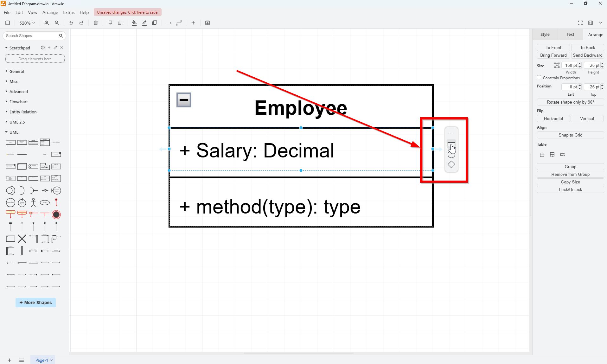Viewport: 607px width, 364px height.
Task: Open the Extras menu
Action: tap(69, 12)
